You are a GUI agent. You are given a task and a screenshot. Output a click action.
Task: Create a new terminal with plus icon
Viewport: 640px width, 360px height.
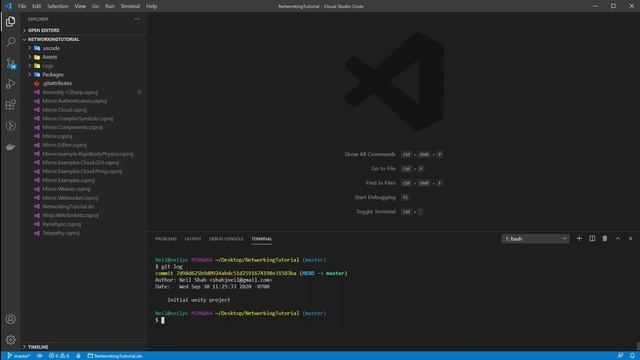579,239
